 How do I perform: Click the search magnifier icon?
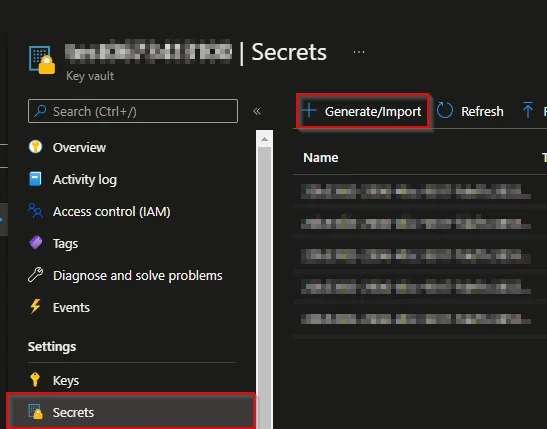tap(40, 111)
